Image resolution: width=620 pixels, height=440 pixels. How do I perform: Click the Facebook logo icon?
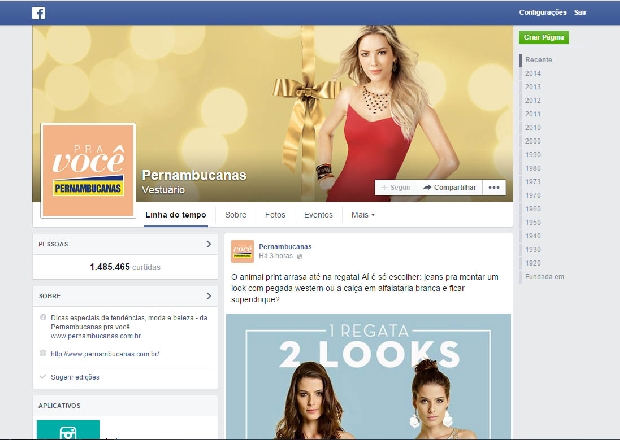click(x=38, y=13)
